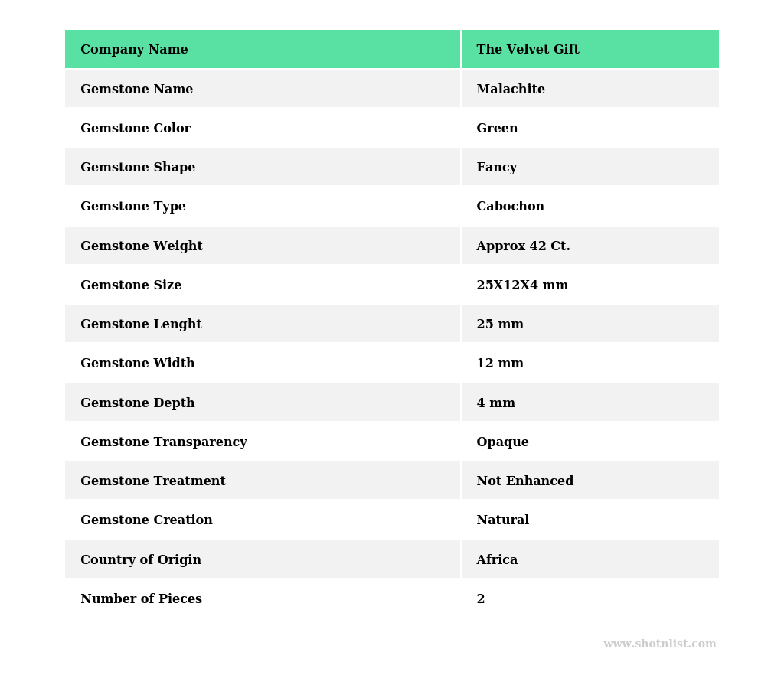Screen dimensions: 784x675
Task: Select the 12 mm width value
Action: 500,364
